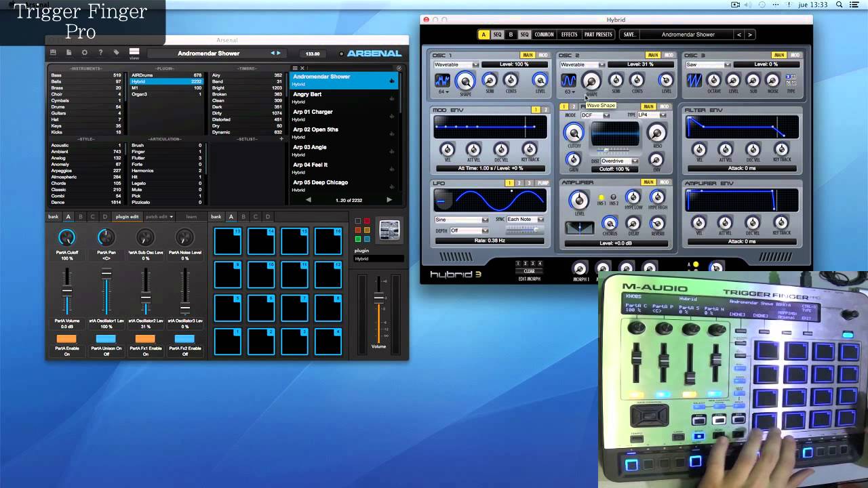
Task: Open PART PRESETS tab in Hybrid
Action: tap(598, 35)
